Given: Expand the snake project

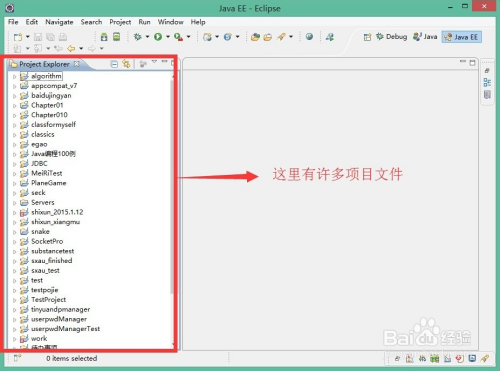Looking at the screenshot, I should (x=14, y=232).
